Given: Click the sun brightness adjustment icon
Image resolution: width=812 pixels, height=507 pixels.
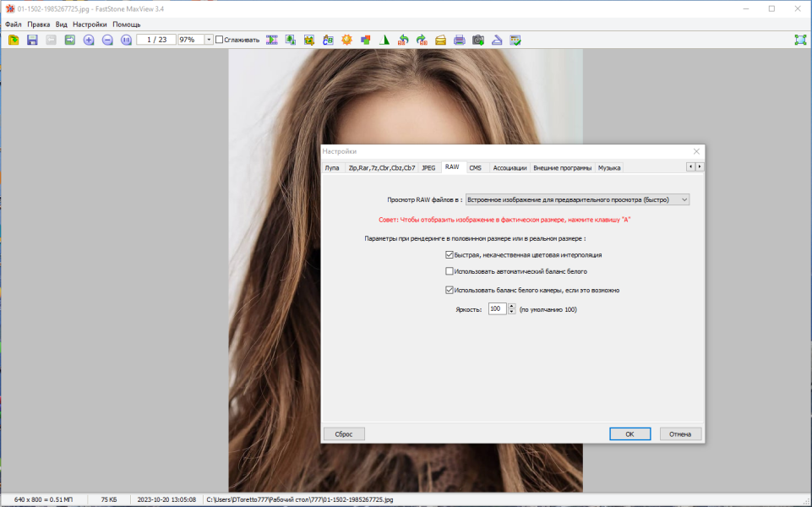Looking at the screenshot, I should coord(346,40).
